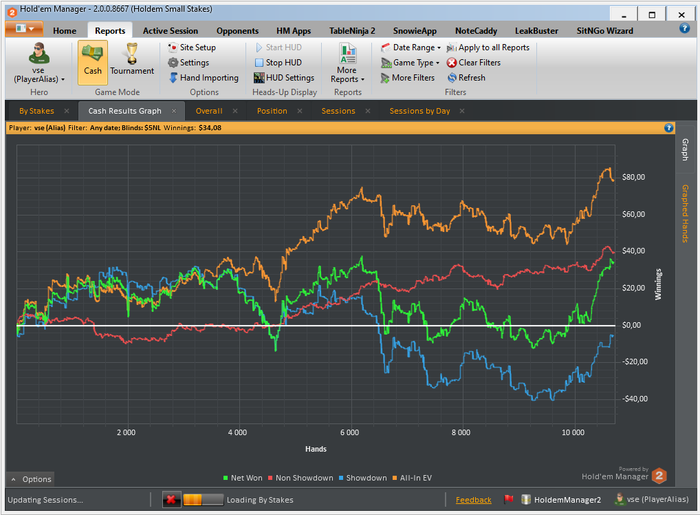Close the Sessions by Day tab
The width and height of the screenshot is (700, 515).
[x=462, y=111]
